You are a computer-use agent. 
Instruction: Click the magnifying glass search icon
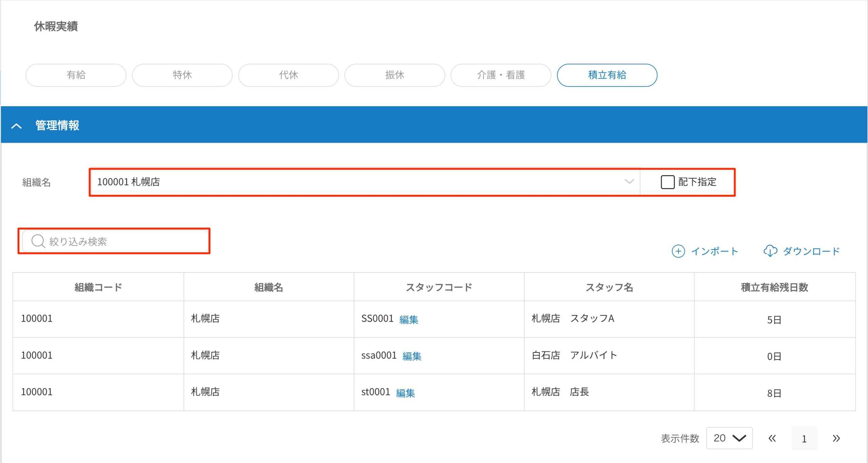[x=38, y=241]
